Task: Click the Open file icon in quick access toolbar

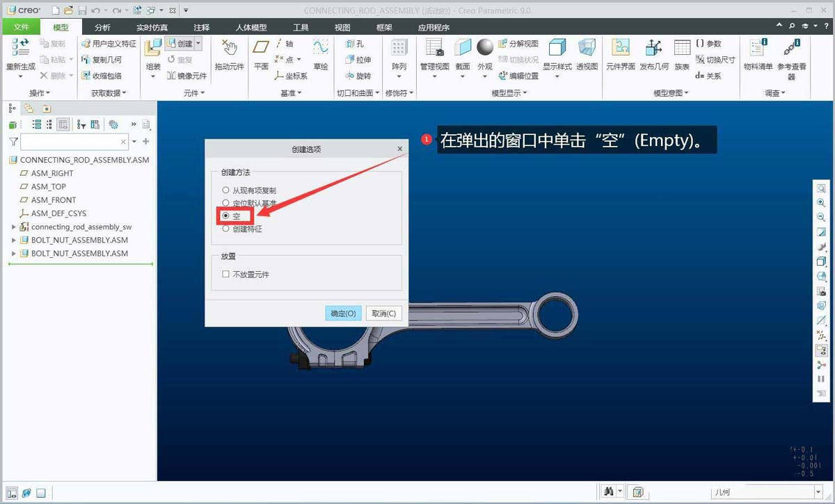Action: point(68,10)
